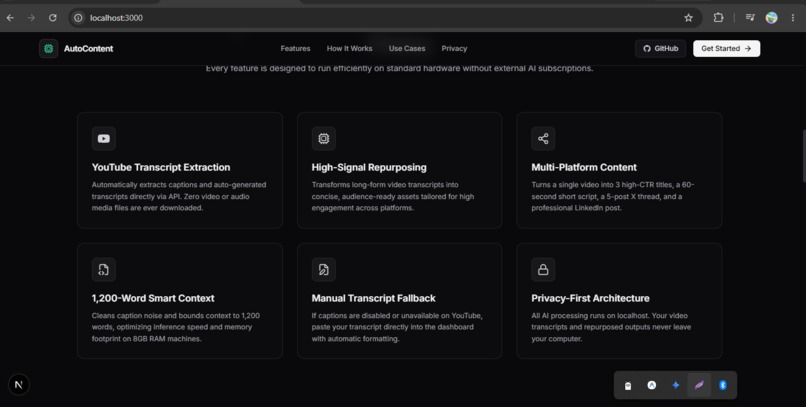
Task: Click the browser forward arrow
Action: [x=31, y=17]
